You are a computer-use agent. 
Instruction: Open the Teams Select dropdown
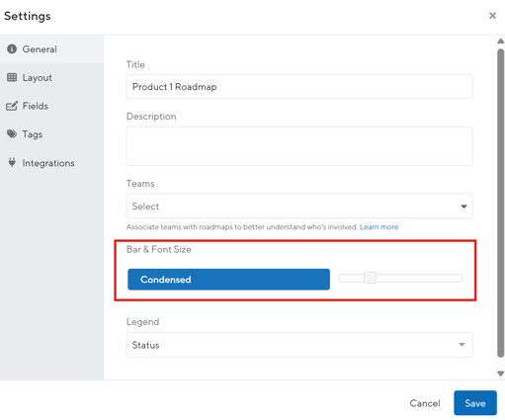299,207
